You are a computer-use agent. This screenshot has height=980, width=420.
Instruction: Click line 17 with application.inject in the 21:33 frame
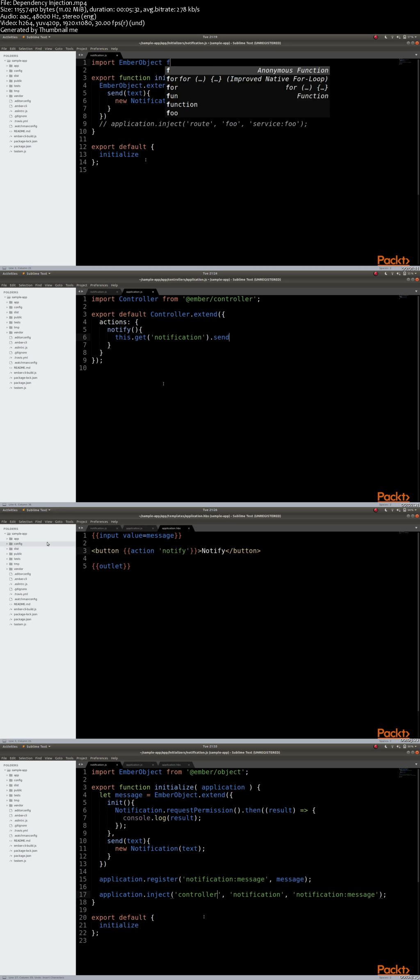pyautogui.click(x=242, y=895)
